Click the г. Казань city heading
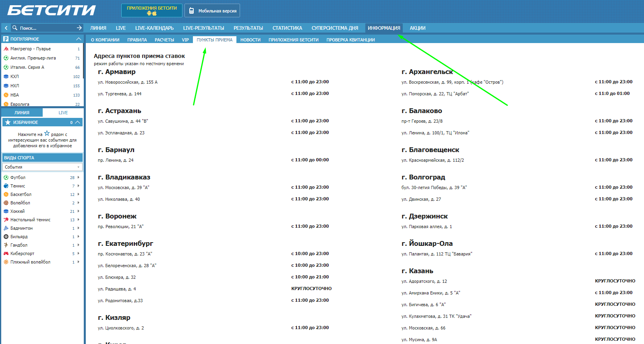The height and width of the screenshot is (344, 644). point(417,271)
